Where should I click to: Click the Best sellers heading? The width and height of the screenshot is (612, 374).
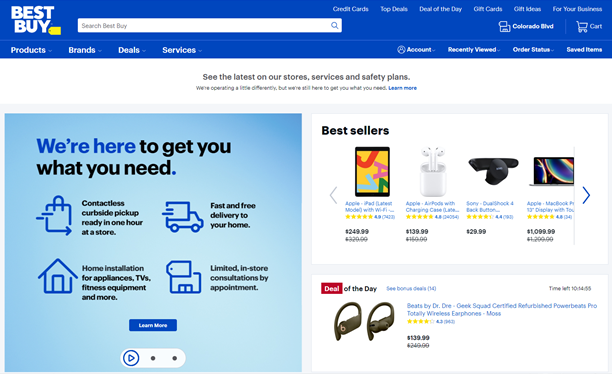tap(355, 130)
